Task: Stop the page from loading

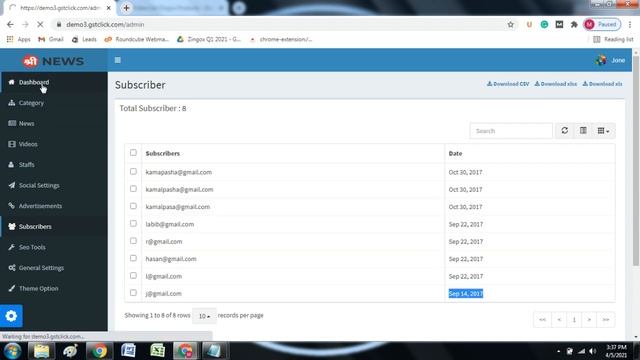Action: tap(40, 24)
